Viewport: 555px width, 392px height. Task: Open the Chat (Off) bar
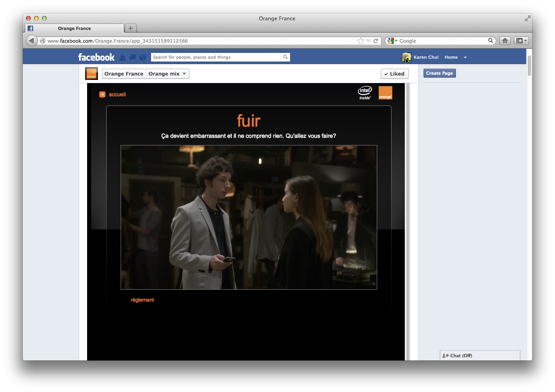pyautogui.click(x=480, y=356)
